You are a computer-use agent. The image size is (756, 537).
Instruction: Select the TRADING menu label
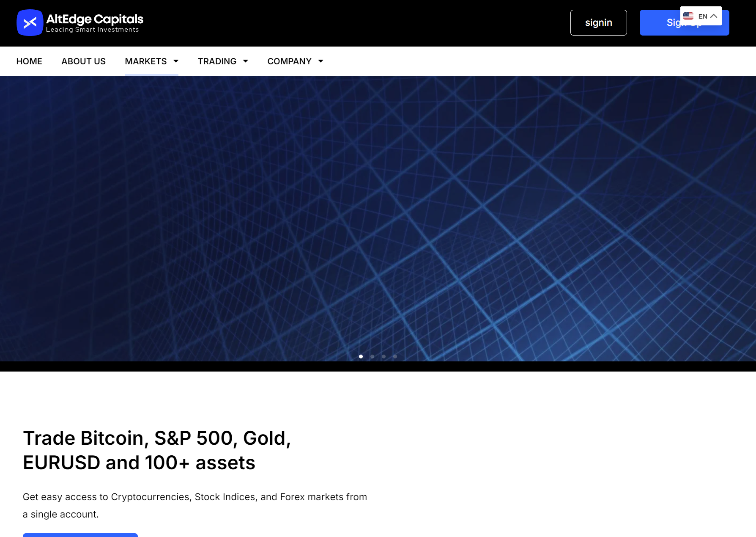[217, 61]
